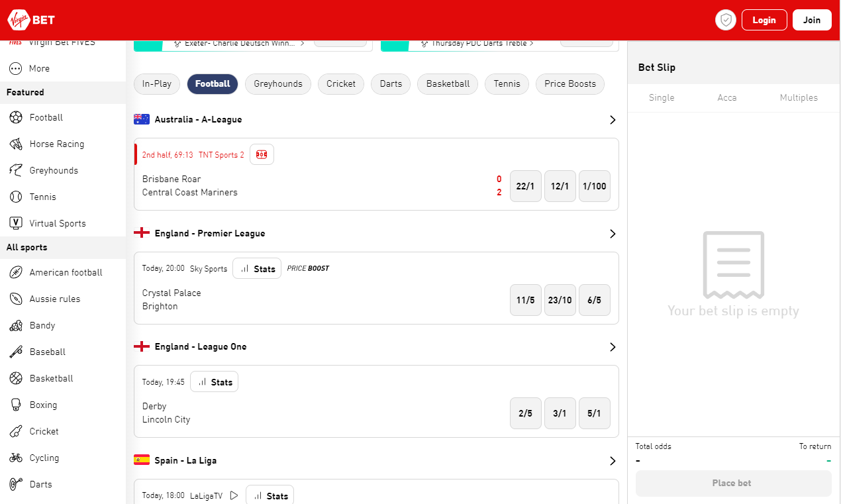Pick Central Coast Mariners at 1/100
Image resolution: width=841 pixels, height=504 pixels.
pyautogui.click(x=595, y=186)
